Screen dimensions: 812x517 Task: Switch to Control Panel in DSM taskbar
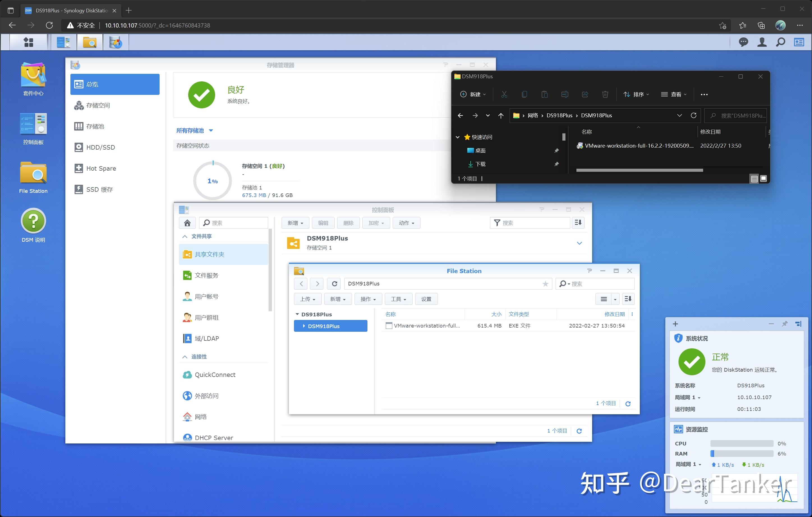[x=63, y=42]
